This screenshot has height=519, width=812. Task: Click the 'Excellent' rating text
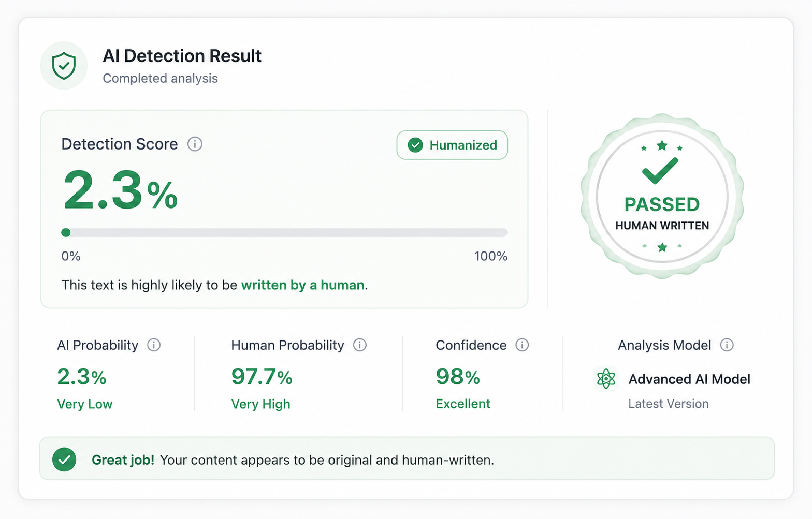463,404
